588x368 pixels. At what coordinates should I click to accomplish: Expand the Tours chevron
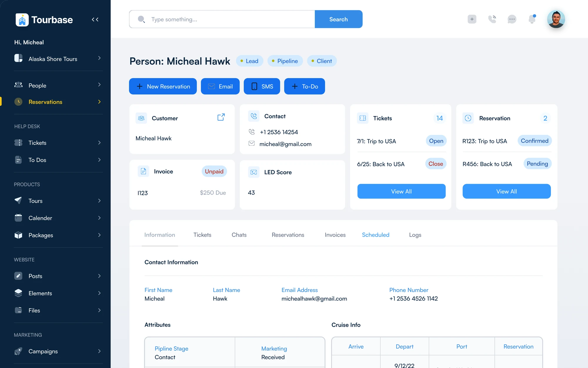(99, 201)
